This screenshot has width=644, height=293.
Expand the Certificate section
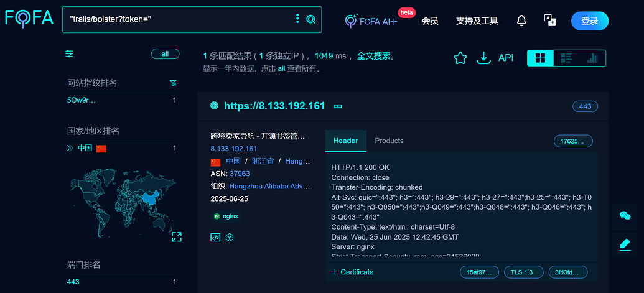click(x=352, y=272)
